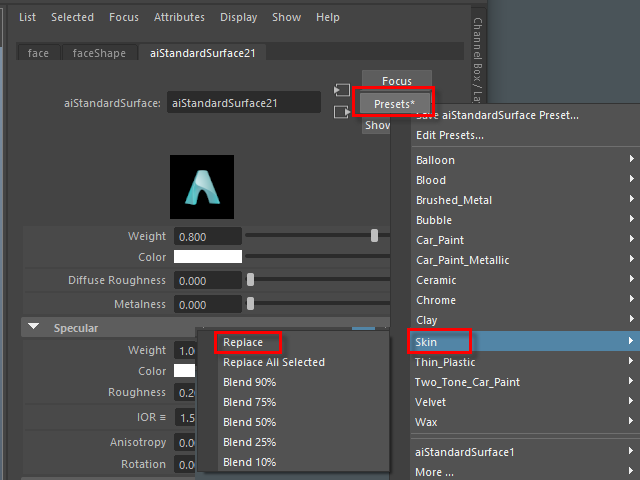The image size is (640, 480).
Task: Click the Arnold material swatch thumbnail
Action: point(202,187)
